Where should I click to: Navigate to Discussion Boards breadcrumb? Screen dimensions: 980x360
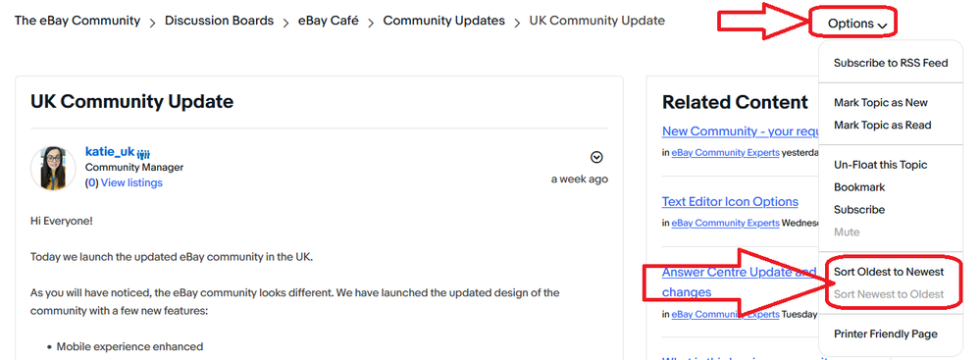click(220, 21)
